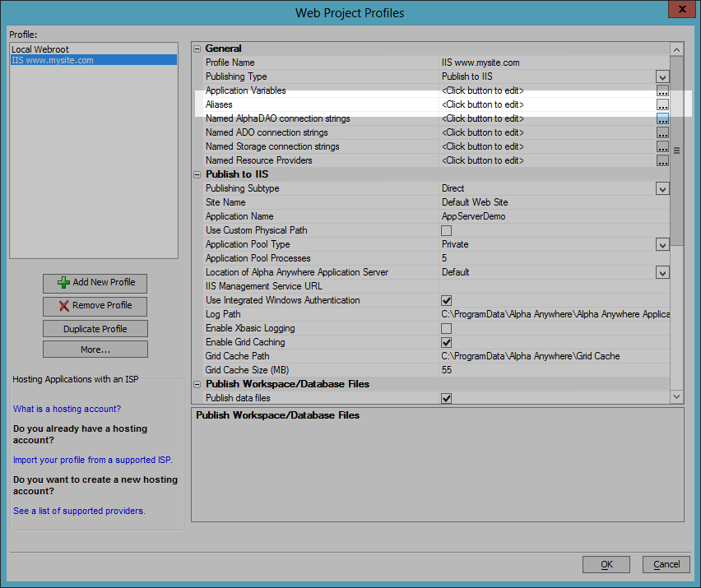Select the Named Resource Providers row label
This screenshot has height=588, width=701.
point(259,160)
